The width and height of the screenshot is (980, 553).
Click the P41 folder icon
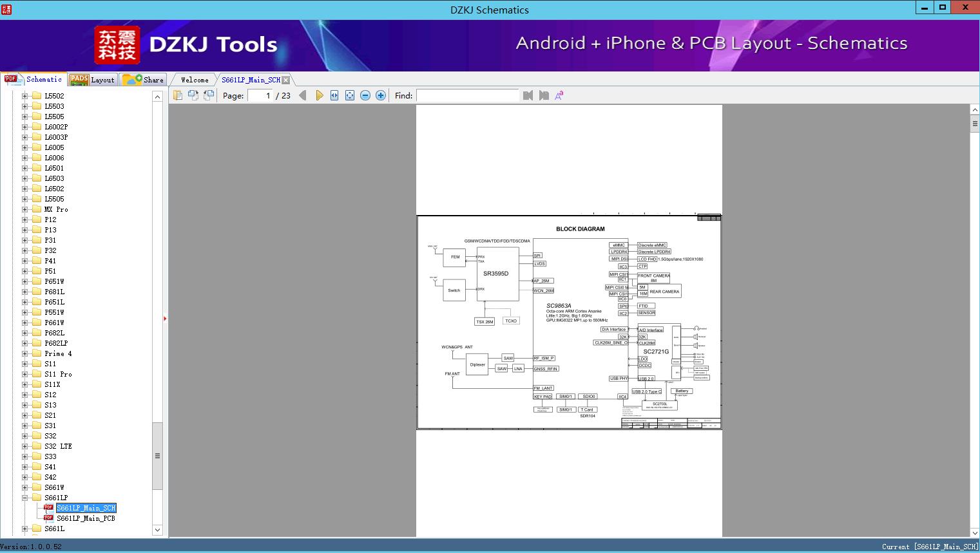[37, 261]
